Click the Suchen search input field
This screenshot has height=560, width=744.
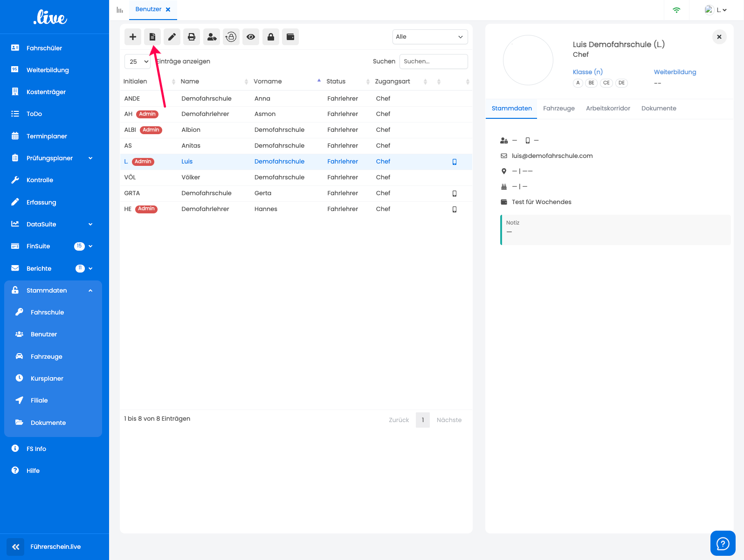(433, 61)
